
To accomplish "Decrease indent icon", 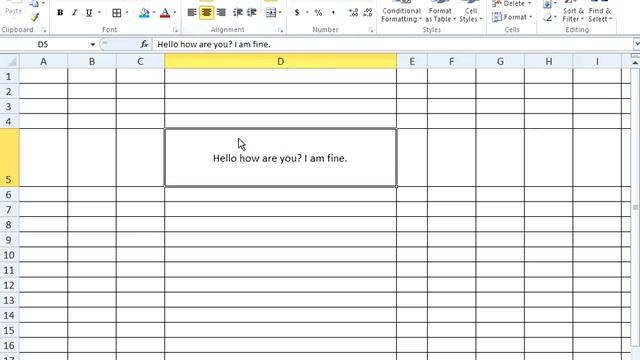I will point(238,13).
